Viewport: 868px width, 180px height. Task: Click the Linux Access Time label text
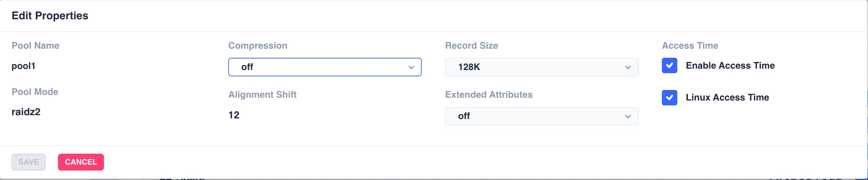[727, 97]
